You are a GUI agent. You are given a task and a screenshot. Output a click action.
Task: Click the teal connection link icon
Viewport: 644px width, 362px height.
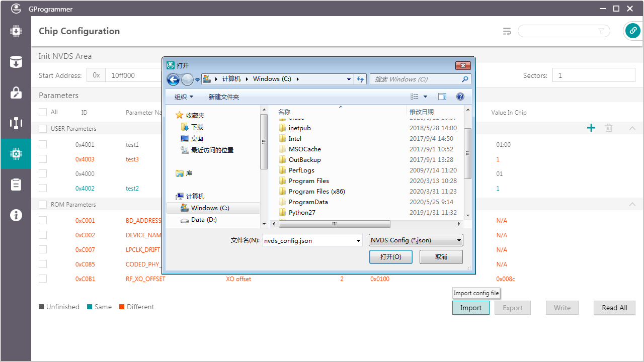pos(632,31)
